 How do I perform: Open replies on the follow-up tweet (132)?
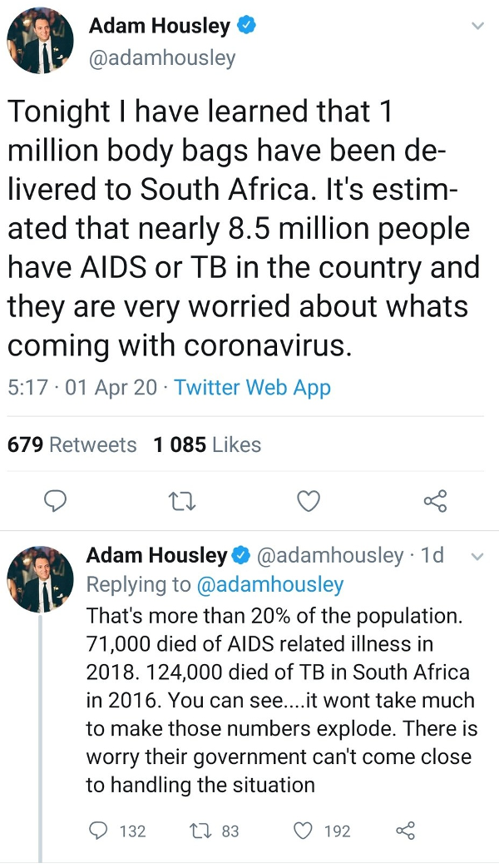(117, 831)
